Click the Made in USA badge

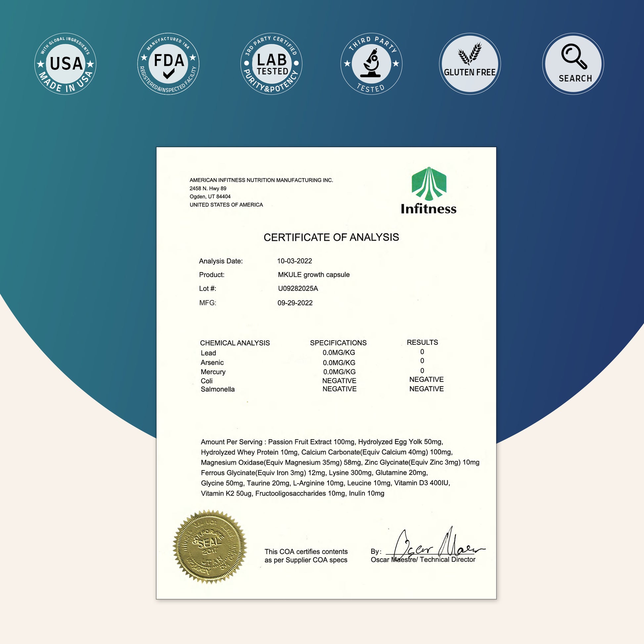pyautogui.click(x=65, y=64)
